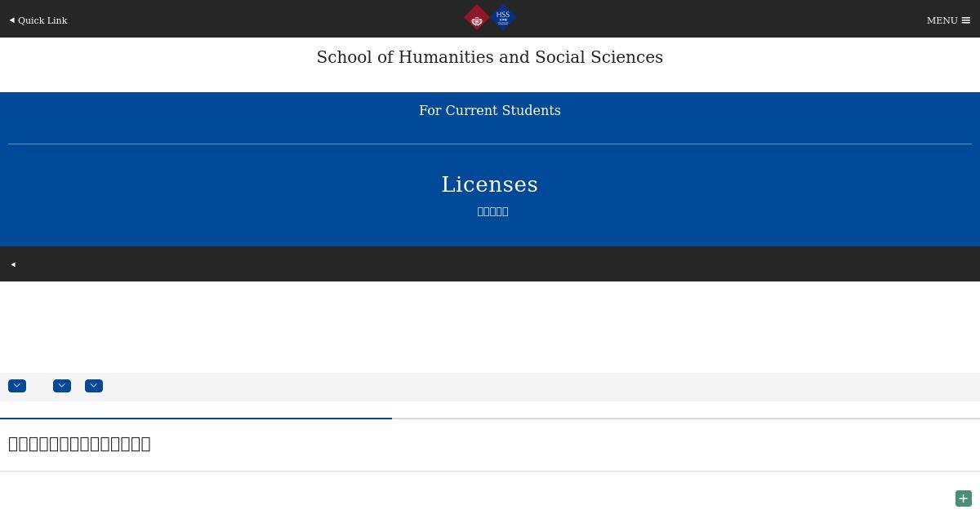Screen dimensions: 980x514
Task: Click the small back triangle in dark breadcrumb bar
Action: [x=13, y=264]
